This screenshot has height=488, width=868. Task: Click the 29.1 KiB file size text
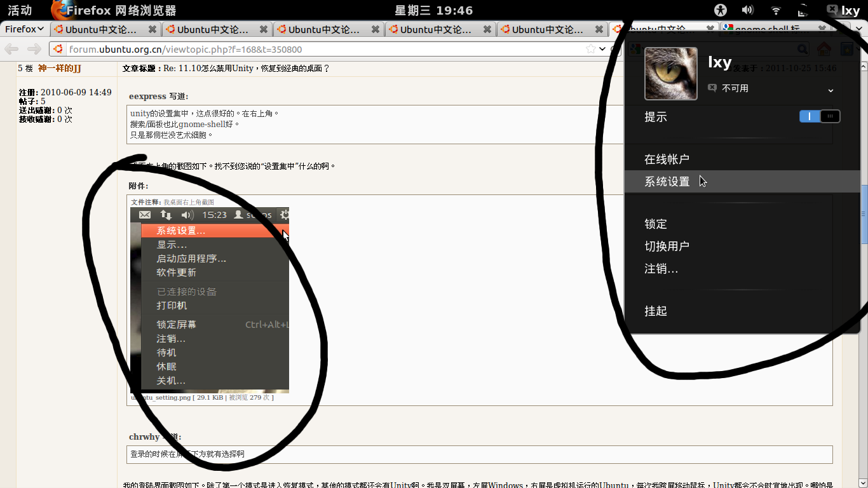(210, 398)
